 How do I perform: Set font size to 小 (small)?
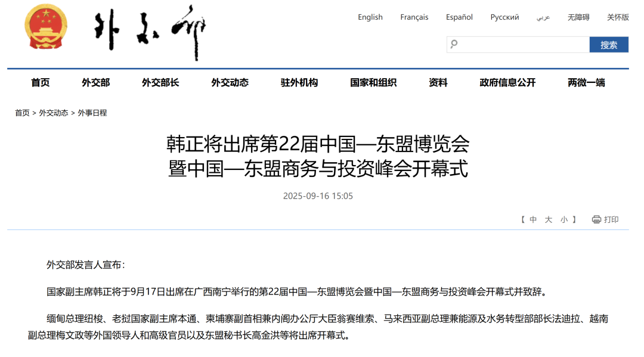(564, 219)
